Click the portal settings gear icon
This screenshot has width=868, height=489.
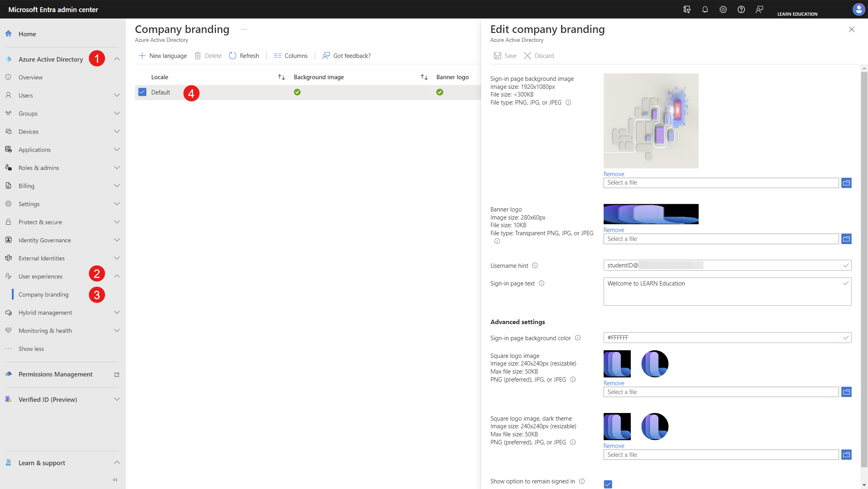point(723,9)
